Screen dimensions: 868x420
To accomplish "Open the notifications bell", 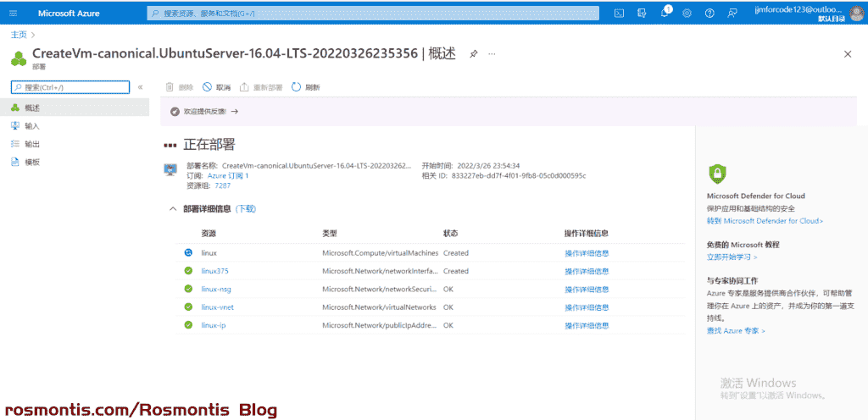I will tap(665, 14).
